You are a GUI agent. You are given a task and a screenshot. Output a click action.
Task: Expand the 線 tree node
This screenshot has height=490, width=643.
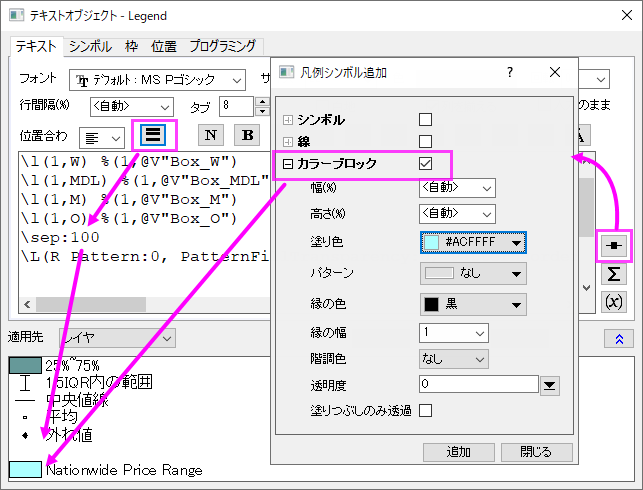coord(288,142)
